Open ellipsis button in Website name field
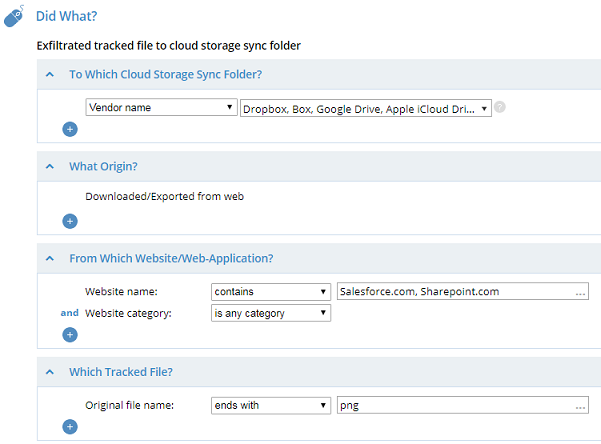 point(581,292)
